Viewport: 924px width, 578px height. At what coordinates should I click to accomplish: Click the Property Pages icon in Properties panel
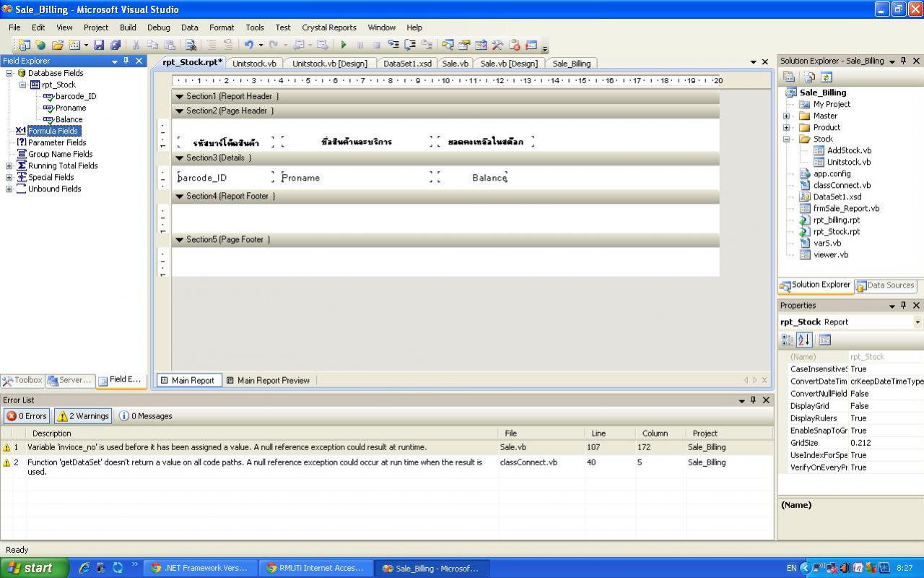pyautogui.click(x=825, y=340)
